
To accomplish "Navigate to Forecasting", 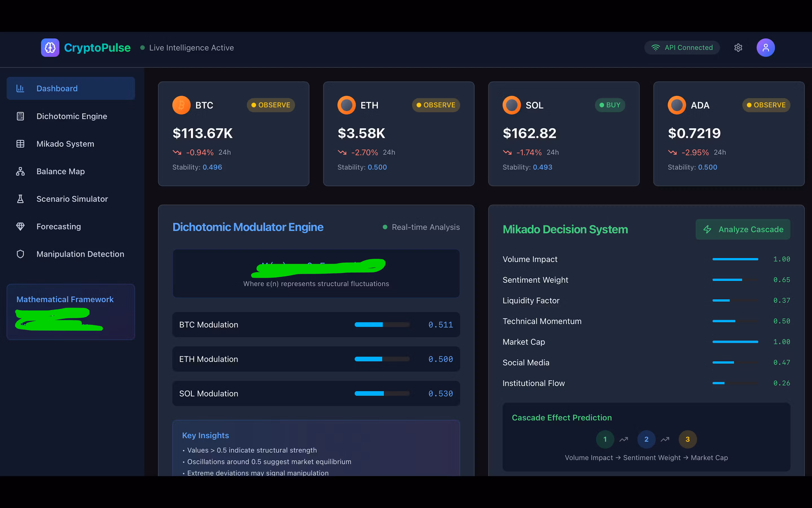I will 71,226.
